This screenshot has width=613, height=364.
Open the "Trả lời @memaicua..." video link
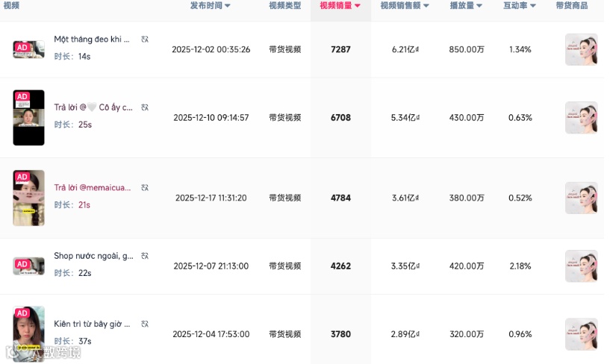[x=92, y=187]
